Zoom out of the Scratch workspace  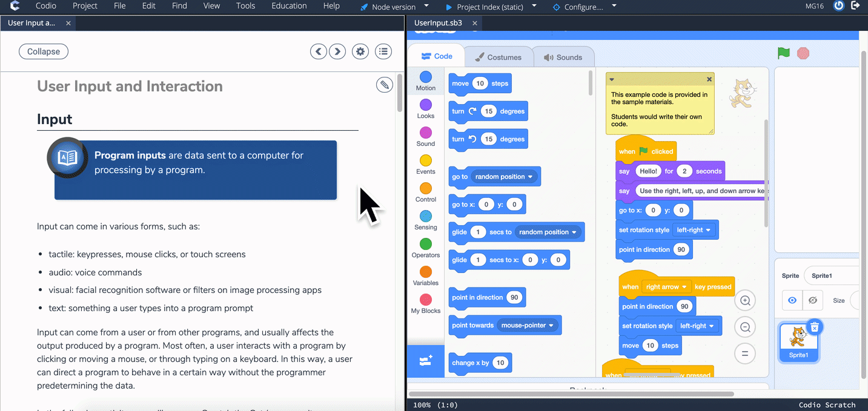745,327
